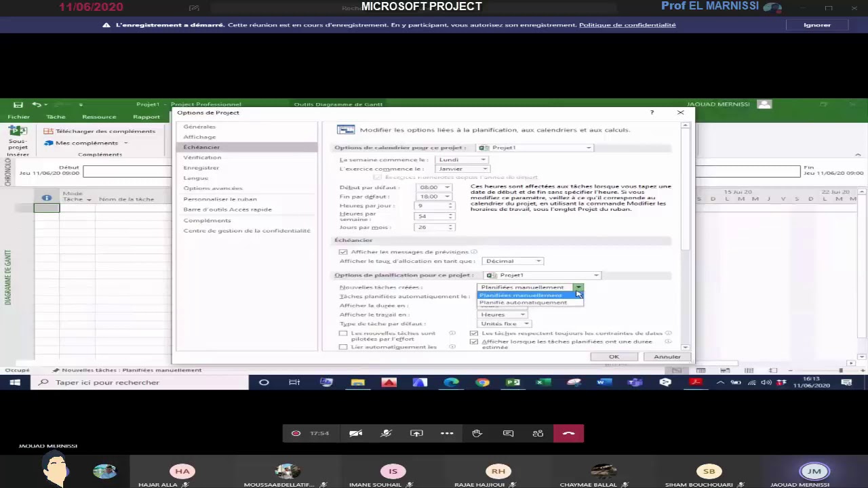The image size is (868, 488).
Task: Click the Windows Start button
Action: [15, 382]
